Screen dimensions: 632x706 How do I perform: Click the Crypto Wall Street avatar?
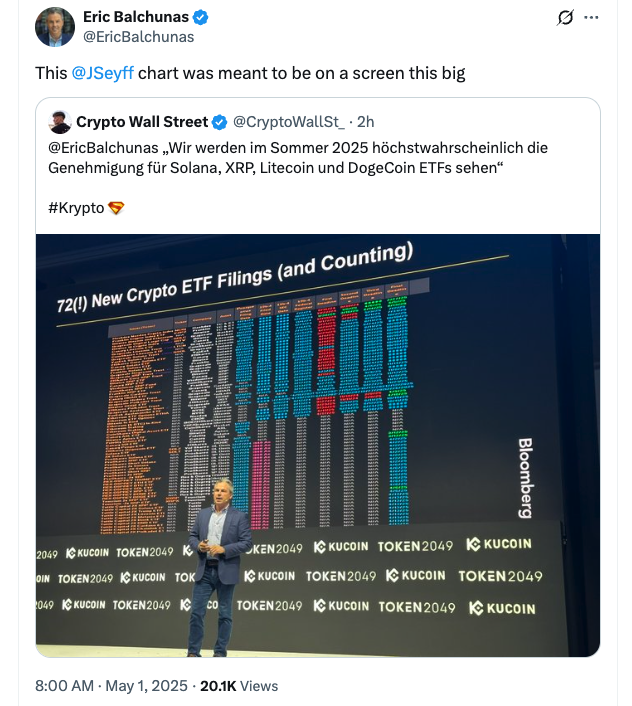59,122
